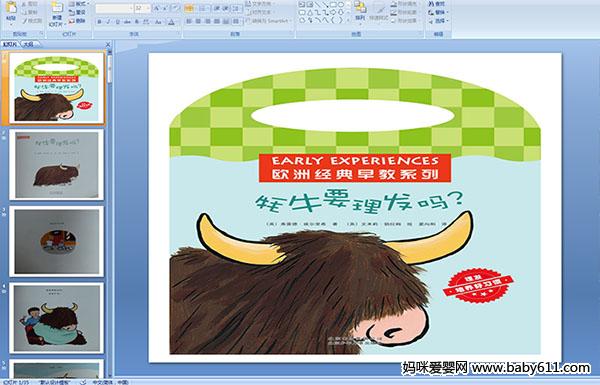
Task: Click the spell check icon in status bar
Action: point(83,382)
